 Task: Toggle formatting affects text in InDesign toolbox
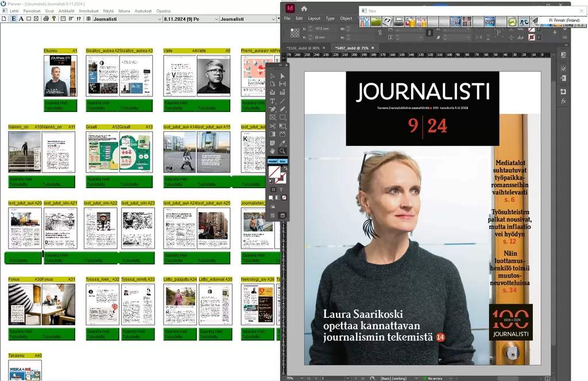pyautogui.click(x=281, y=189)
